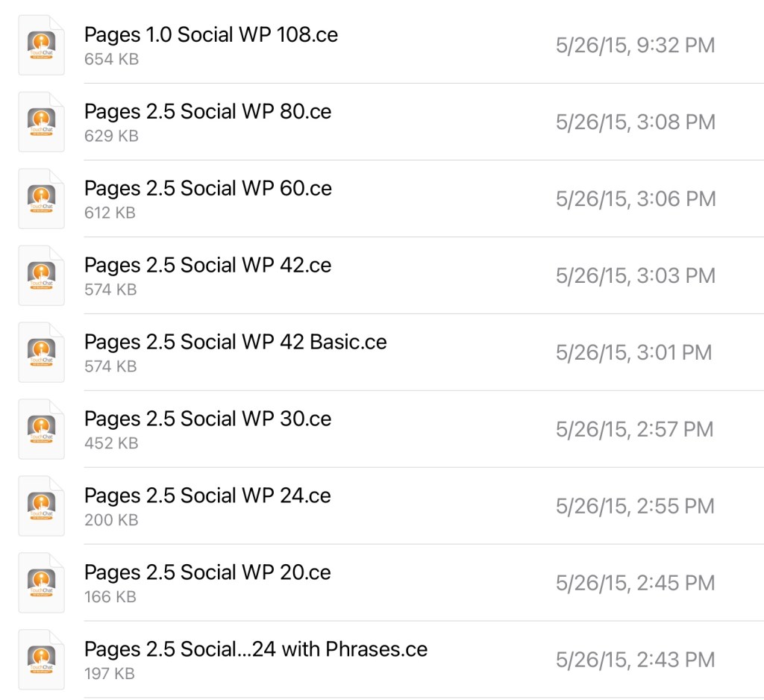This screenshot has height=700, width=764.
Task: Click file icon beside Pages 2.5 Social WP 80.ce
Action: pyautogui.click(x=41, y=122)
